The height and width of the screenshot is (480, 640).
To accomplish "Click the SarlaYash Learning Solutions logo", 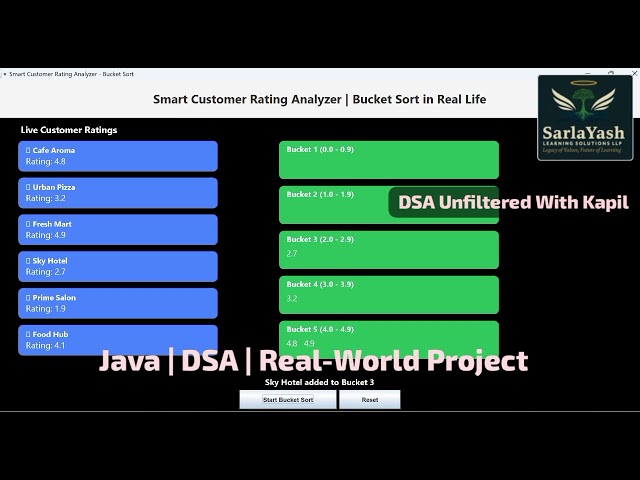I will click(x=585, y=118).
